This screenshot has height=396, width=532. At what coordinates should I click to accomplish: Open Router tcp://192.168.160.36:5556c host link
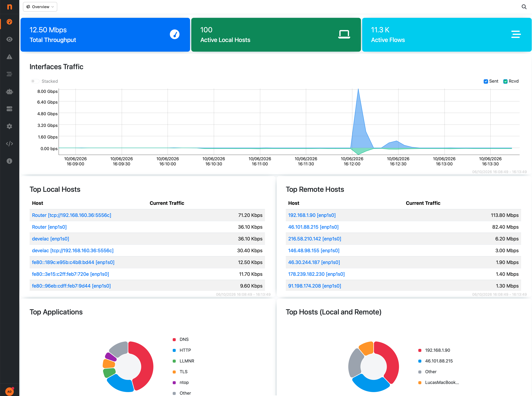(x=71, y=215)
